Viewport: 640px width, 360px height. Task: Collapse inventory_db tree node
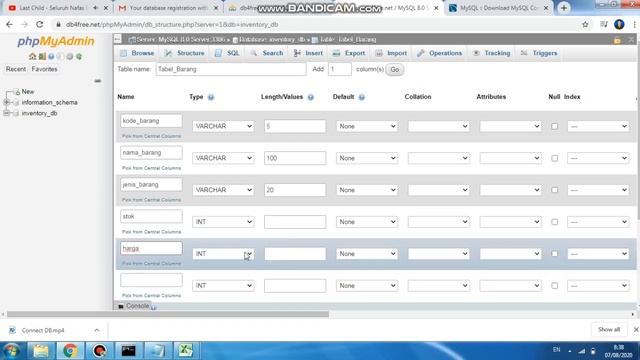7,113
